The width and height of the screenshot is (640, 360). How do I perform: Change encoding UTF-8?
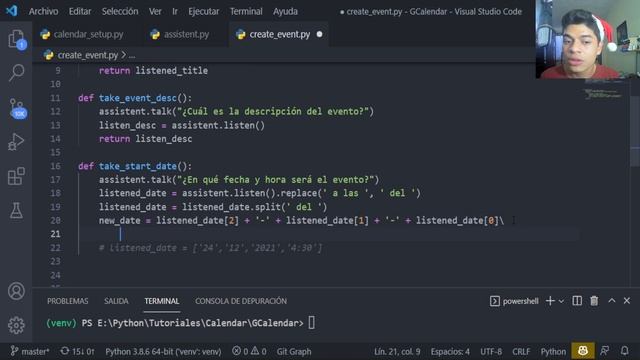(491, 351)
